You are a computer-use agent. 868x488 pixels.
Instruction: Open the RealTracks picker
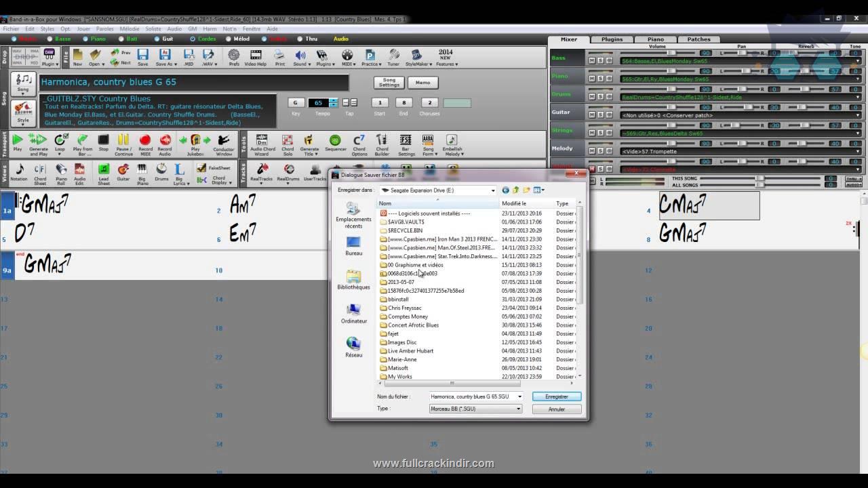point(262,172)
